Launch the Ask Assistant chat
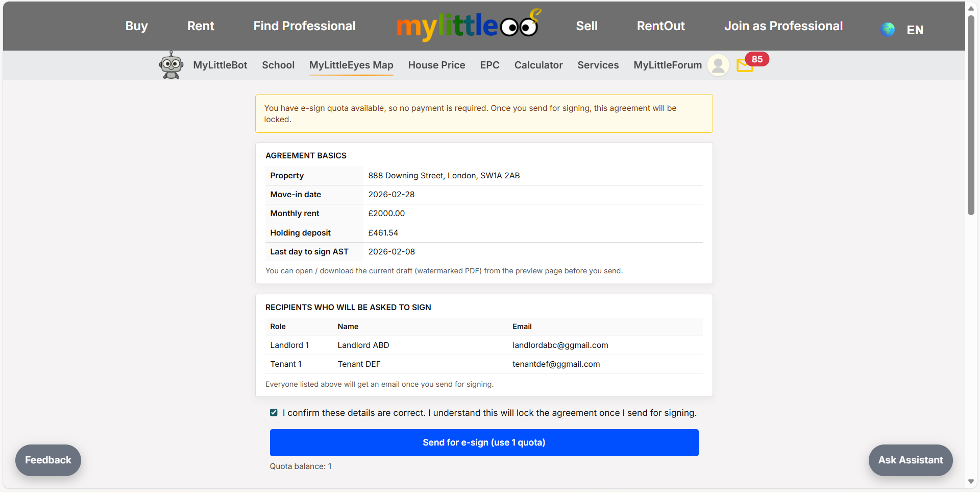The width and height of the screenshot is (980, 492). pyautogui.click(x=910, y=460)
